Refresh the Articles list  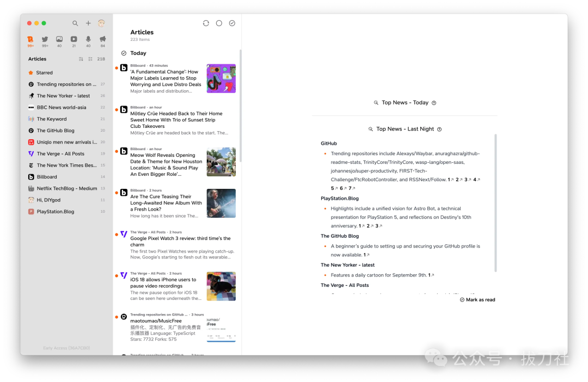point(206,23)
